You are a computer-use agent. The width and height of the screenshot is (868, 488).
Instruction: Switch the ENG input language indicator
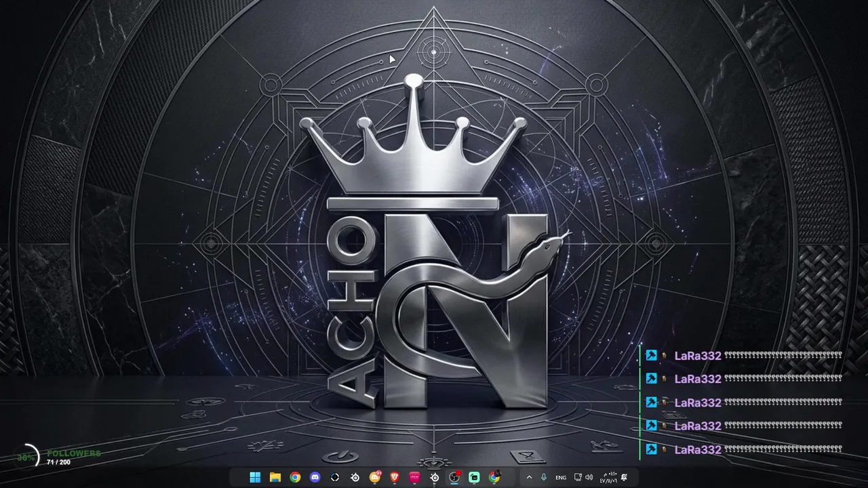pyautogui.click(x=561, y=478)
